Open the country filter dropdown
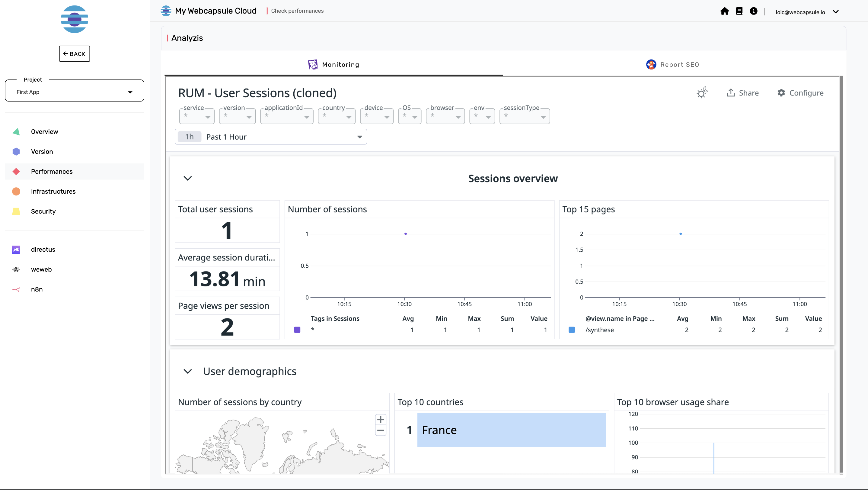 [x=337, y=116]
